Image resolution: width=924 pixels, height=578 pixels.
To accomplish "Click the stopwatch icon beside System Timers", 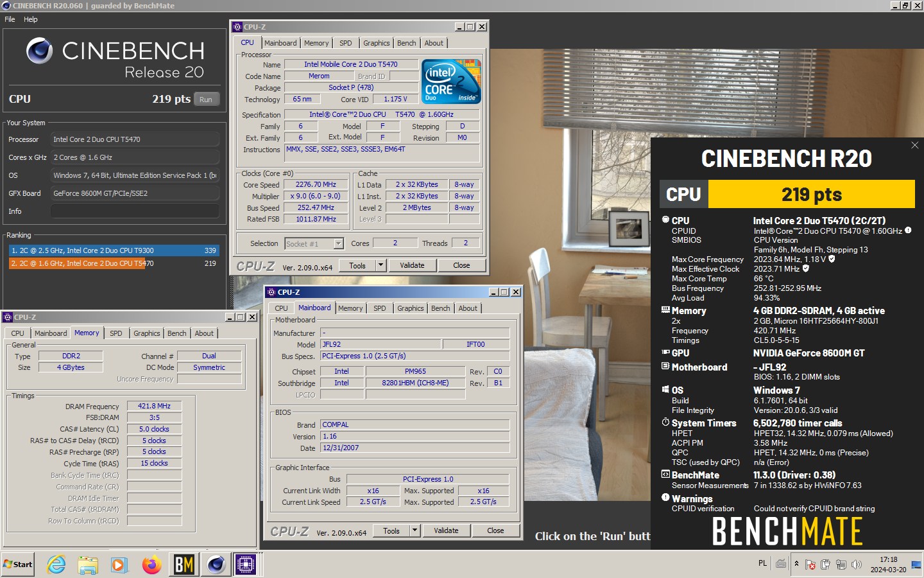I will point(665,422).
